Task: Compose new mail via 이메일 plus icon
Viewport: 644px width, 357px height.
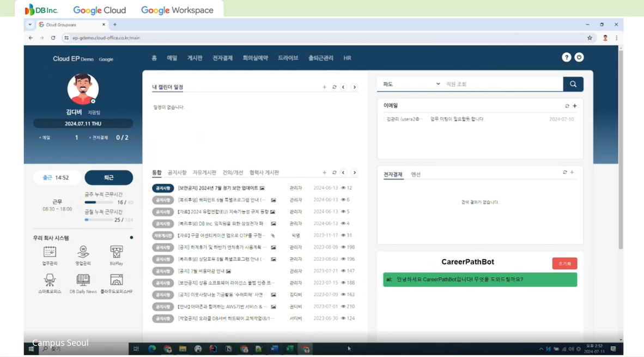Action: (575, 106)
